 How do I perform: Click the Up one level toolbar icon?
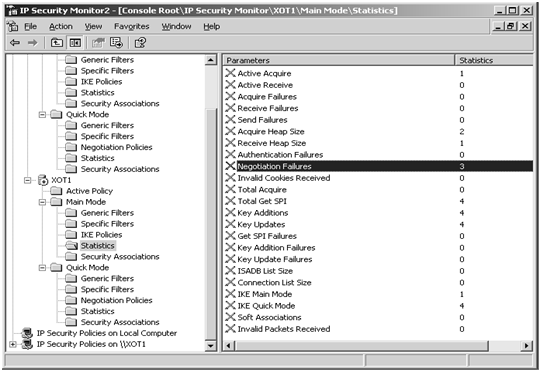57,43
